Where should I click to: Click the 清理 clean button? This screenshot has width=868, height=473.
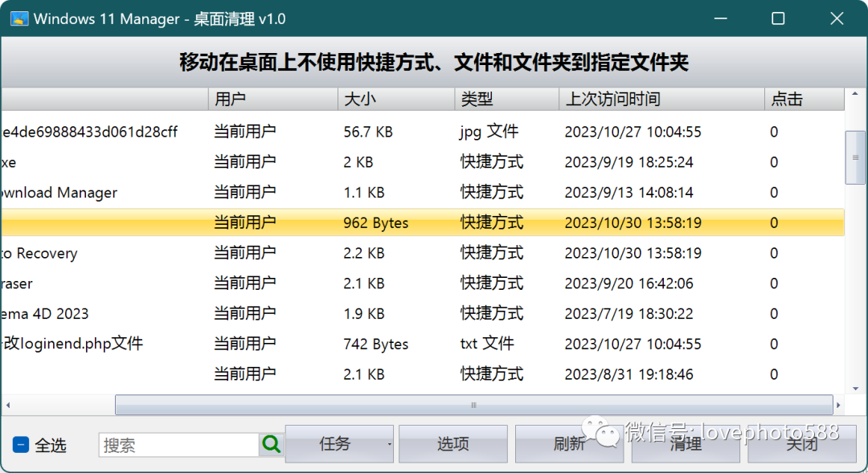tap(686, 444)
